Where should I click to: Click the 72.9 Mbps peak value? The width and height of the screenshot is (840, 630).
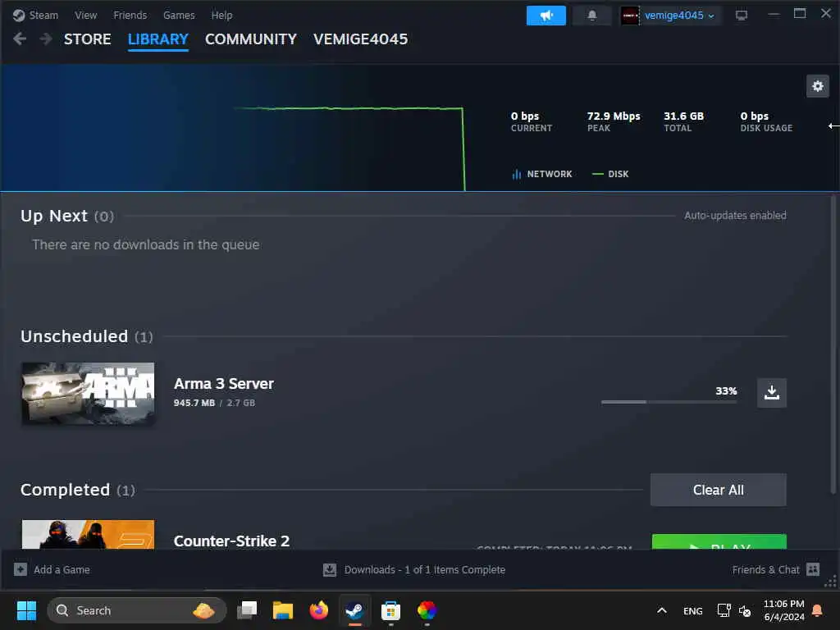click(614, 116)
